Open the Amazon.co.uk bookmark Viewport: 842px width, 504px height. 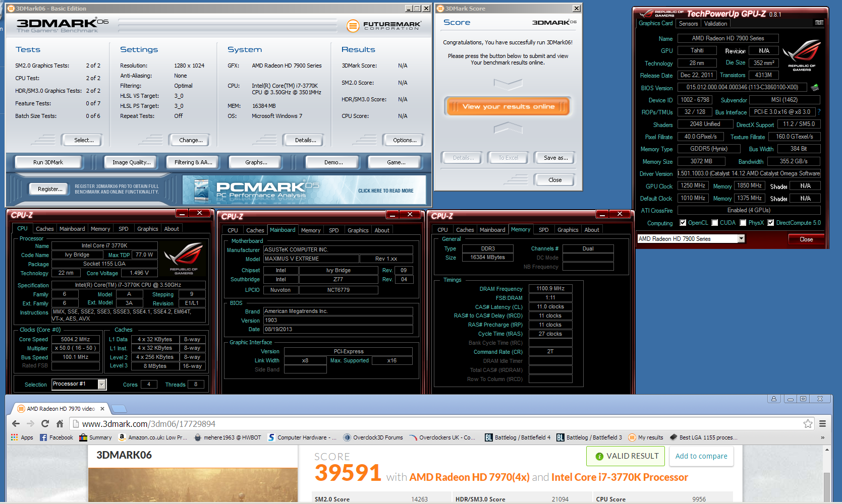pyautogui.click(x=152, y=437)
